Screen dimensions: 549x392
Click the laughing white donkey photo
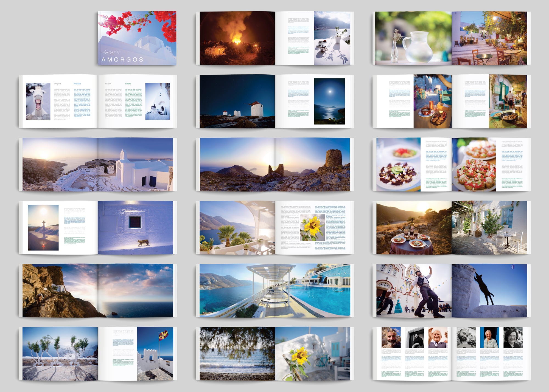pyautogui.click(x=38, y=101)
